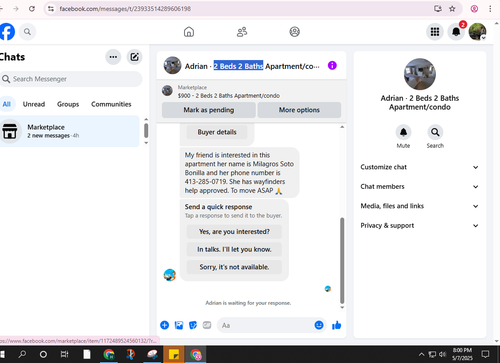500x363 pixels.
Task: Send quick reply In talks. I'll let you know.
Action: 234,249
